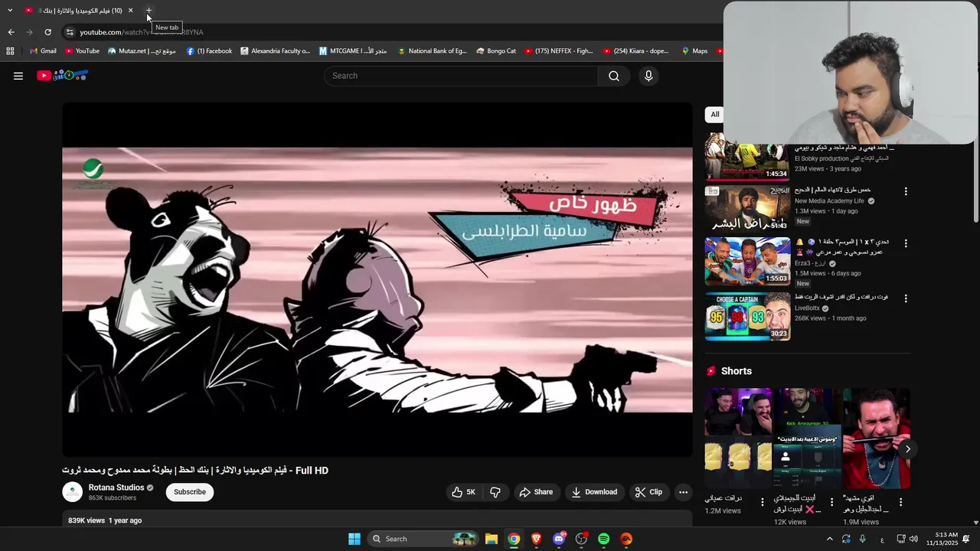980x551 pixels.
Task: Download the video
Action: (x=594, y=492)
